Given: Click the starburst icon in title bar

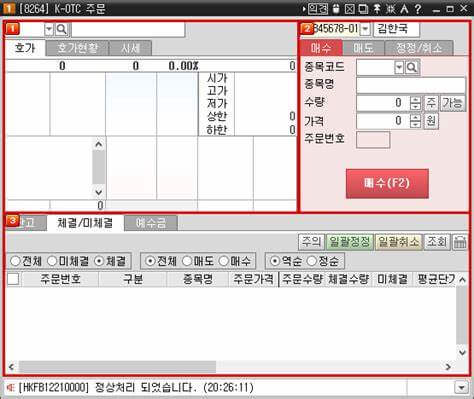Looking at the screenshot, I should 390,9.
